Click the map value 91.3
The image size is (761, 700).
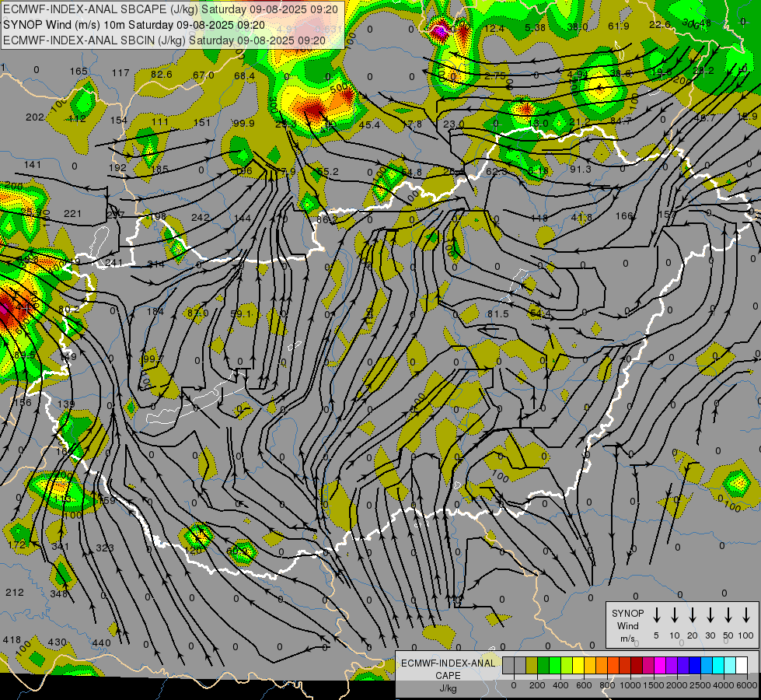[581, 169]
